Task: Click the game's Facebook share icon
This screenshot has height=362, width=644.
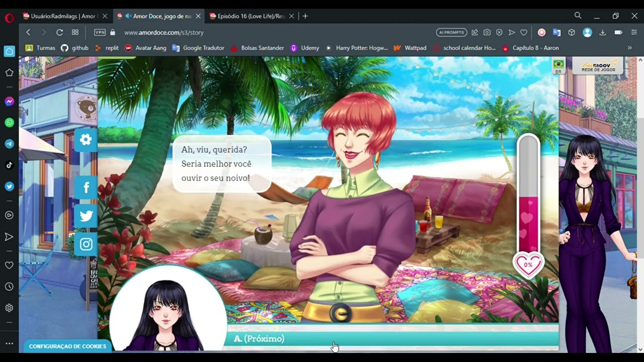Action: [x=86, y=188]
